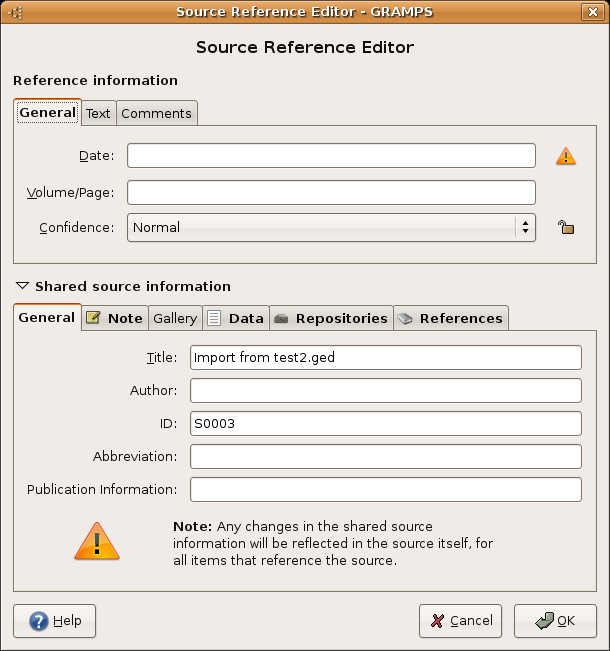610x651 pixels.
Task: Open the Gallery tab
Action: [175, 318]
